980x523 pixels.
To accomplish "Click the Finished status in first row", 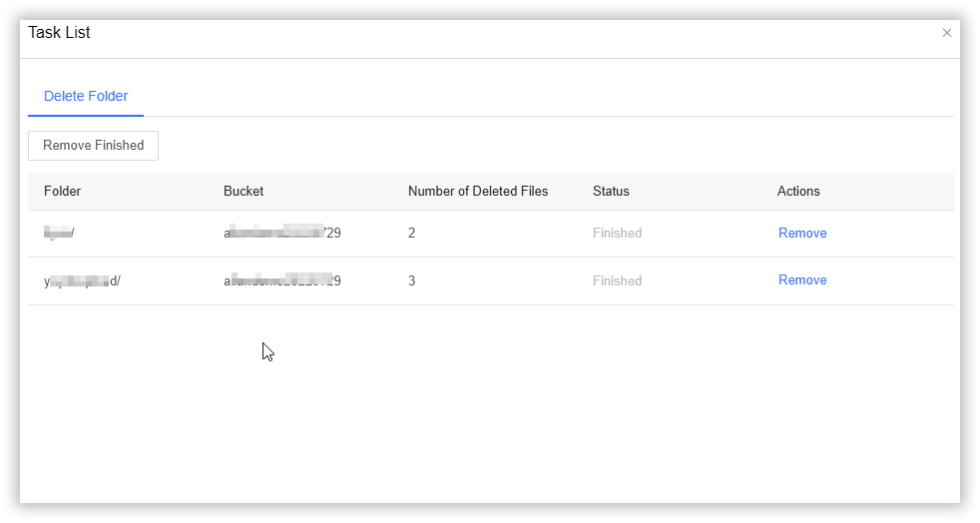I will 617,234.
